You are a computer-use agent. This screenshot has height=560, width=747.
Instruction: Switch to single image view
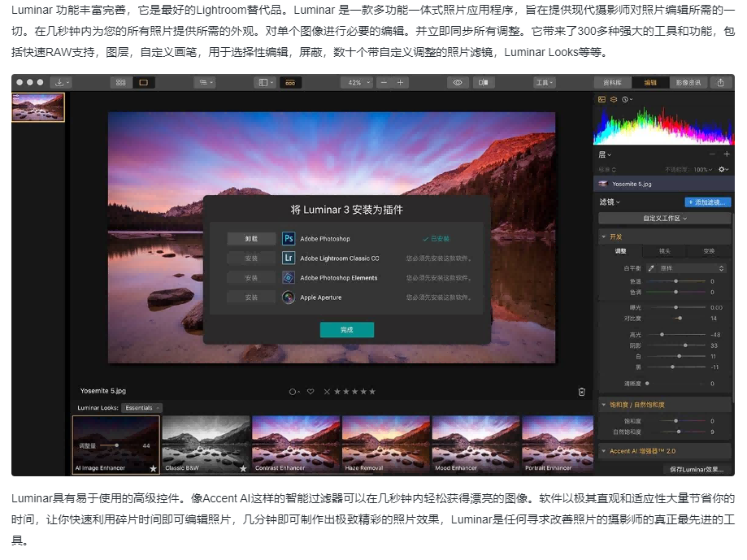(x=143, y=82)
